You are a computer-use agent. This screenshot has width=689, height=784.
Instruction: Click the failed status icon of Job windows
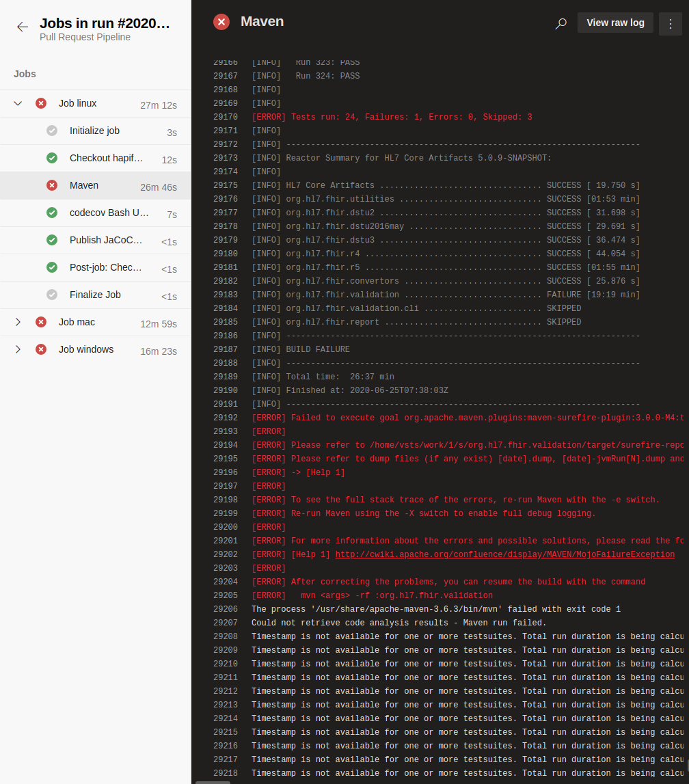click(x=41, y=349)
